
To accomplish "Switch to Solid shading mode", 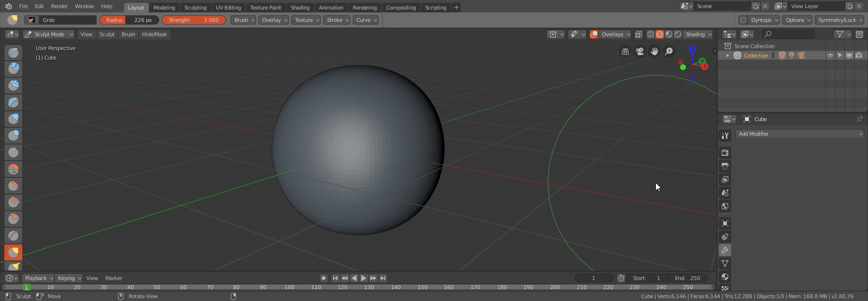I will coord(660,34).
